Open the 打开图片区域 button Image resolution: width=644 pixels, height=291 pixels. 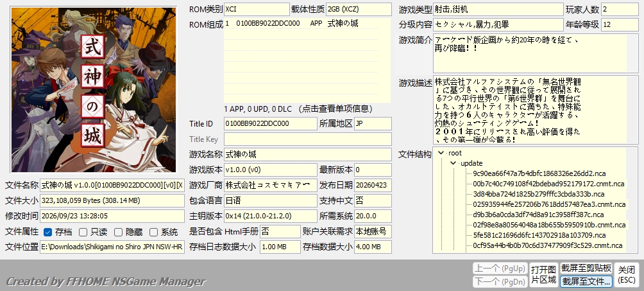(543, 275)
